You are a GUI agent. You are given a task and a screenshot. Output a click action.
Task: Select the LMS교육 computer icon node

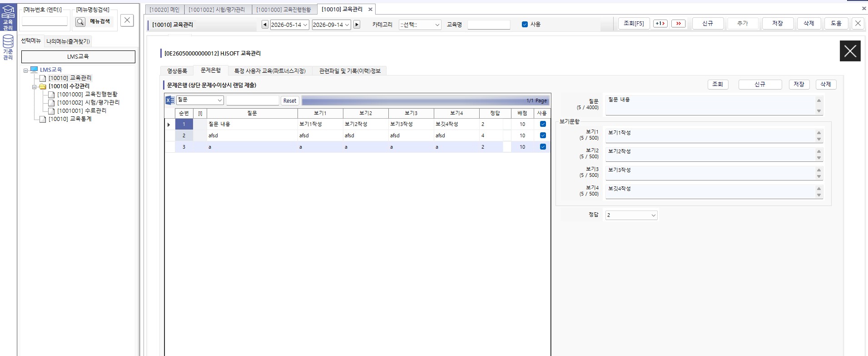(x=34, y=70)
